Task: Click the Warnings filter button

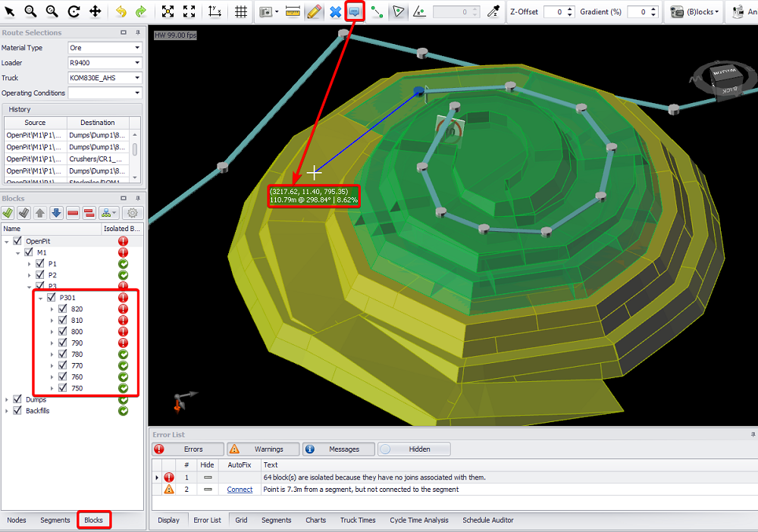Action: click(x=262, y=449)
